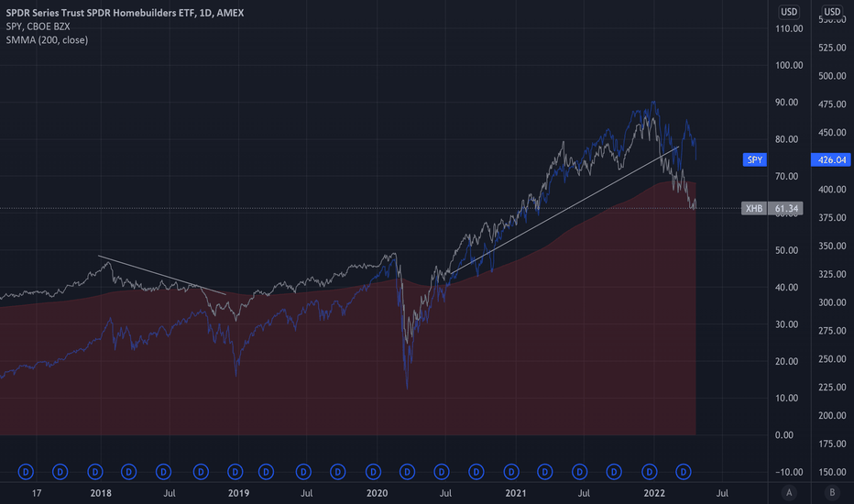Click the 61.34 XHB price tag

pos(785,208)
